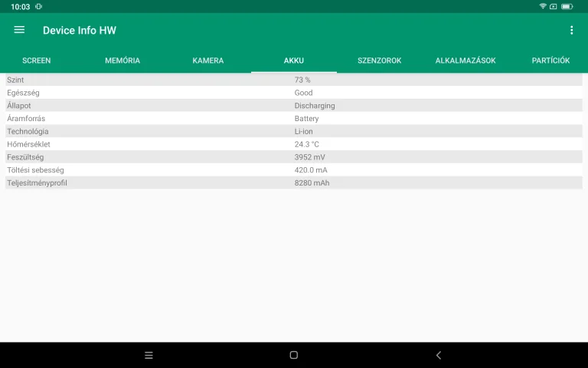Image resolution: width=588 pixels, height=368 pixels.
Task: Select the Áramforrás row label
Action: point(26,118)
